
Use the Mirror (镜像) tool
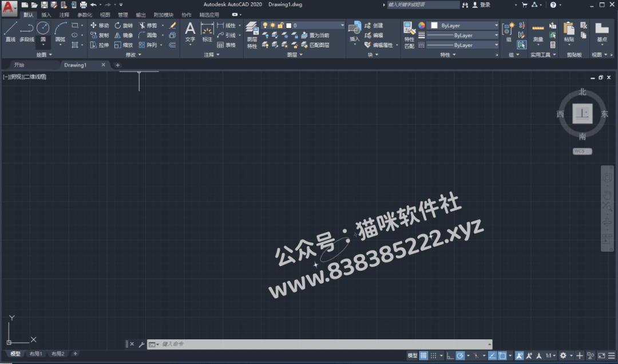click(124, 35)
